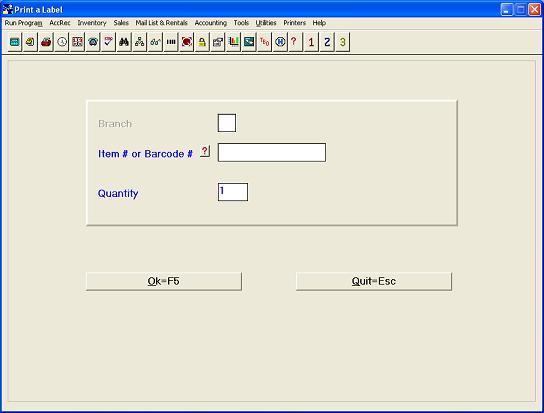Screen dimensions: 544x413
Task: Click the Branch input box
Action: coord(227,123)
